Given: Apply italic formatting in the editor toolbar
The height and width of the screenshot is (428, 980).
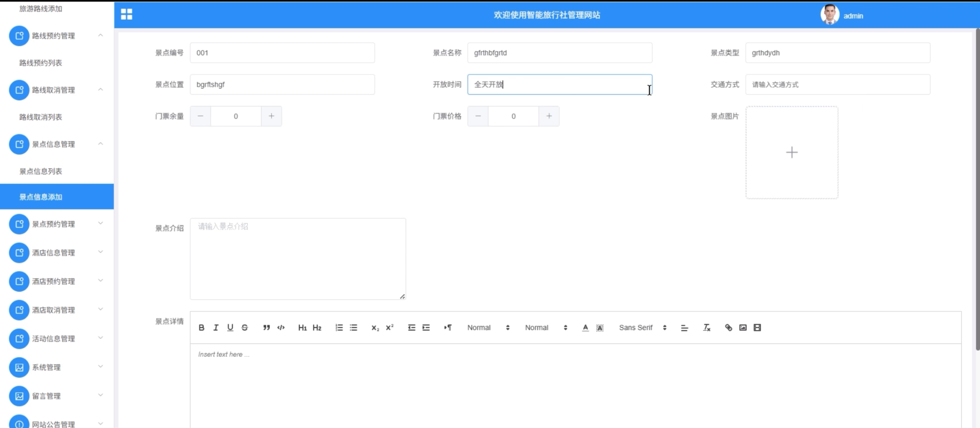Looking at the screenshot, I should click(216, 327).
